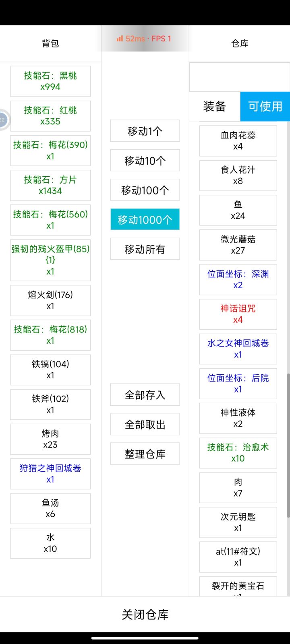
Task: Choose 神话诅咒 x4 in warehouse
Action: [238, 314]
